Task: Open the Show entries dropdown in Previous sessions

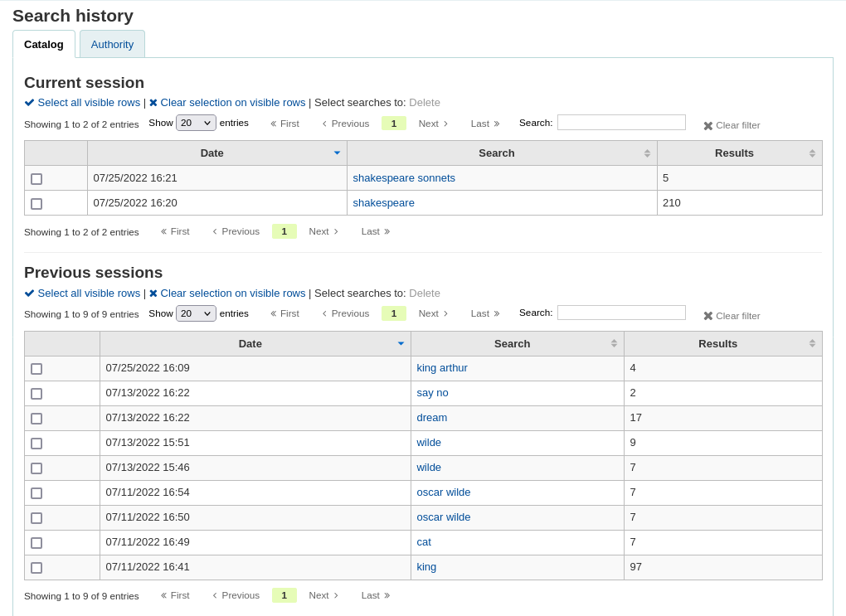Action: pyautogui.click(x=196, y=313)
